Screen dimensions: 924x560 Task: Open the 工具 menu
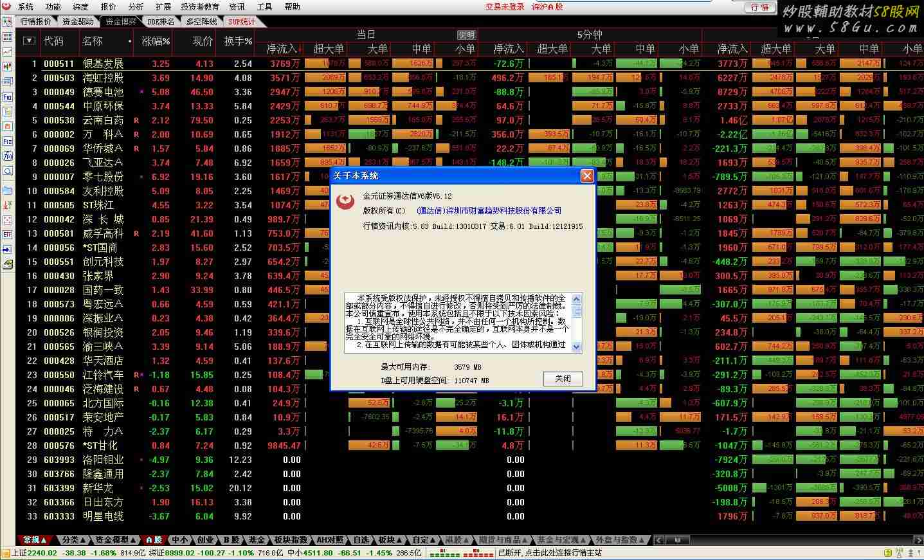(264, 6)
